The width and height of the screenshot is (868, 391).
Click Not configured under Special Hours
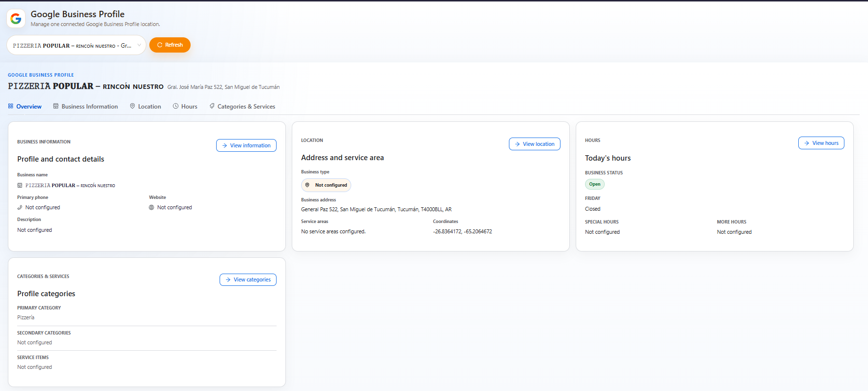tap(602, 232)
